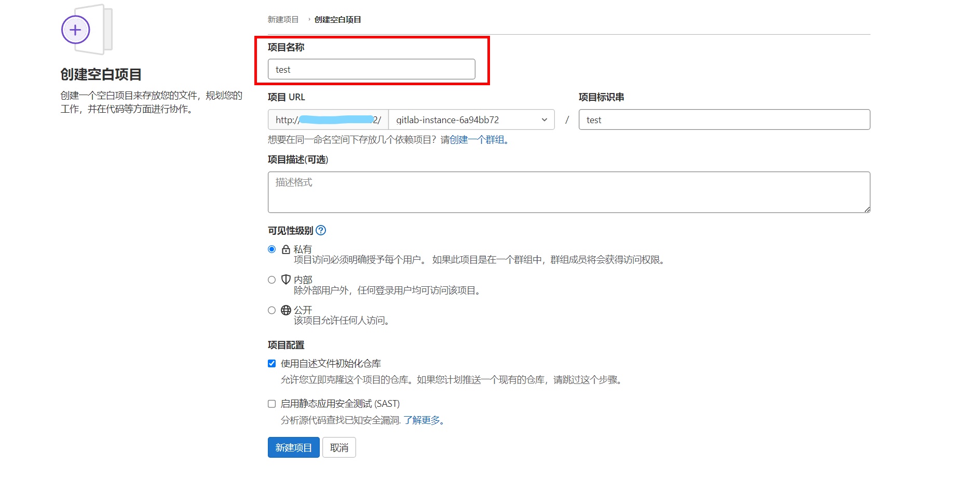Open the visibility level help question mark icon
Viewport: 980px width, 478px height.
pos(322,230)
